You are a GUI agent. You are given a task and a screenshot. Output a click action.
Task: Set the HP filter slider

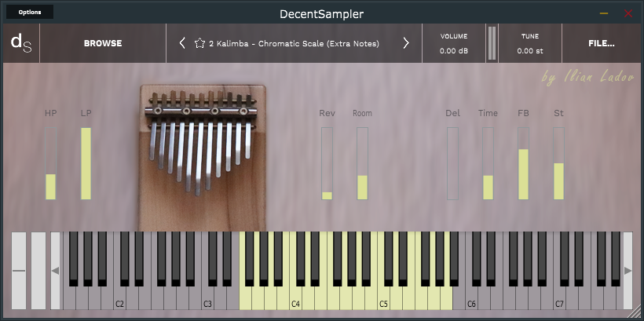50,163
